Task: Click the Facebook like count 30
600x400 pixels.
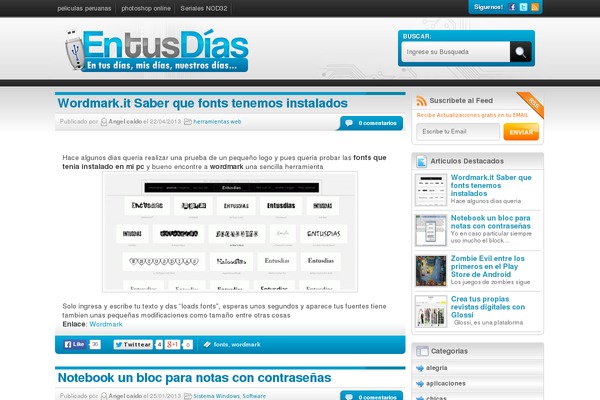Action: [x=95, y=344]
